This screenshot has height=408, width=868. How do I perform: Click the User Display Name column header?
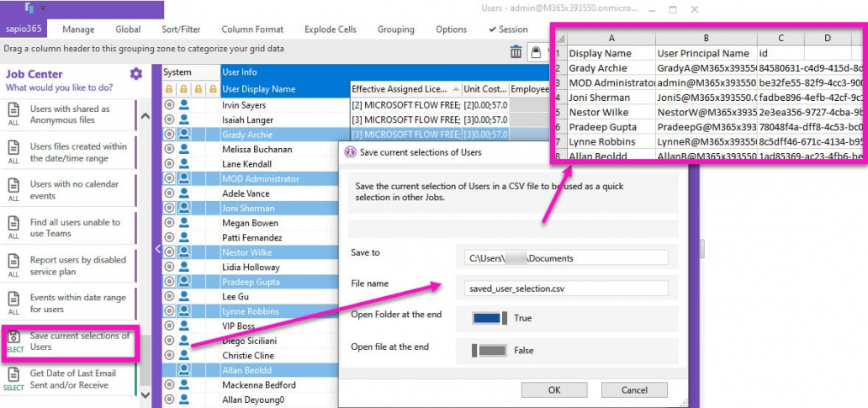(x=284, y=89)
